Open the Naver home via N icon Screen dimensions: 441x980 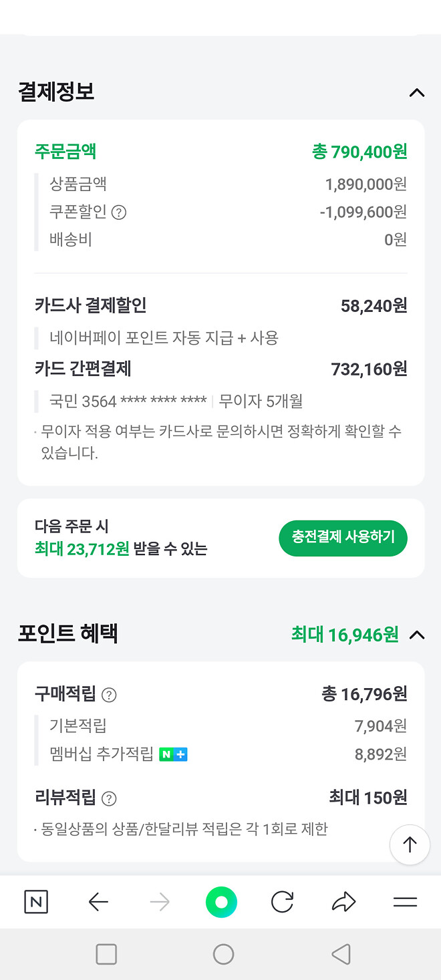(x=37, y=902)
